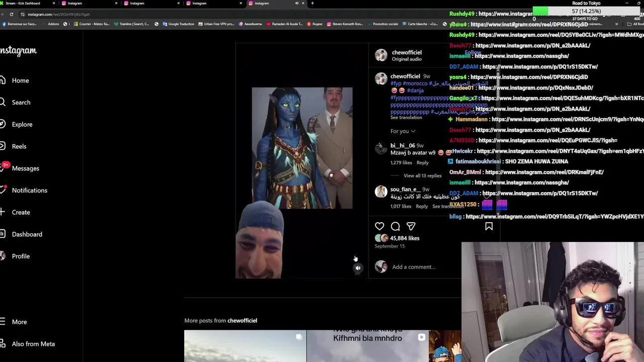The height and width of the screenshot is (362, 644).
Task: Open a new browser tab
Action: coord(312,3)
